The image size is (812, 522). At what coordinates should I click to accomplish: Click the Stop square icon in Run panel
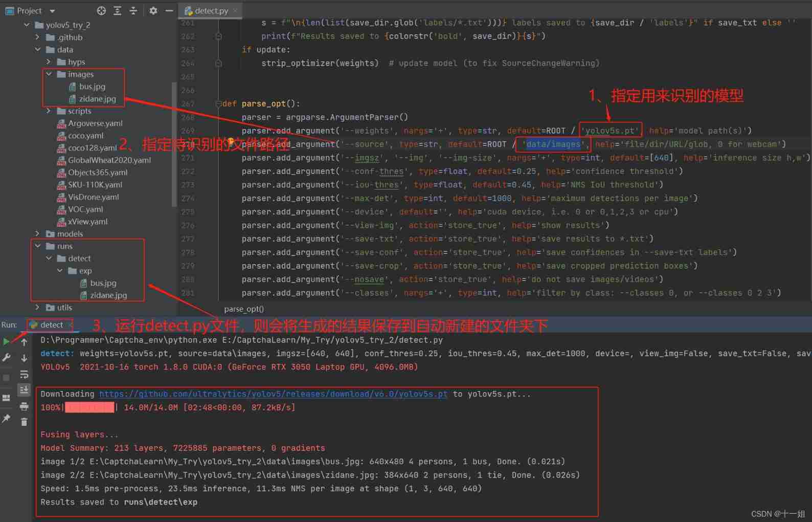point(6,378)
